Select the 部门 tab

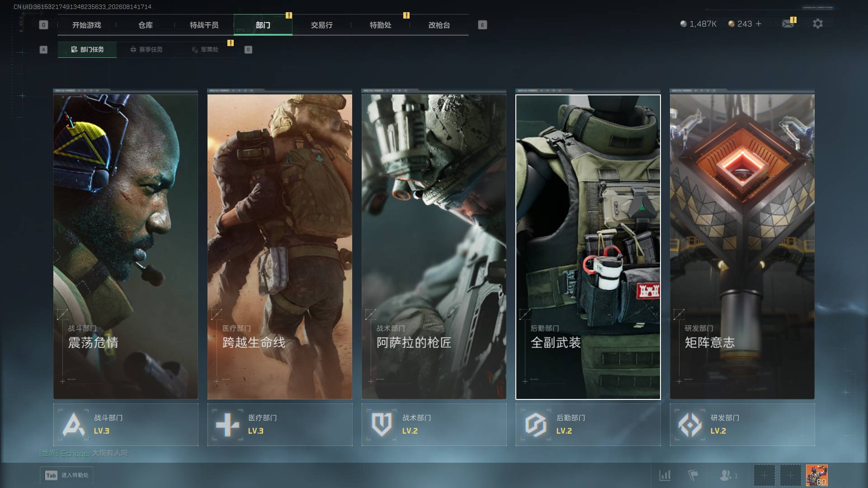click(263, 25)
